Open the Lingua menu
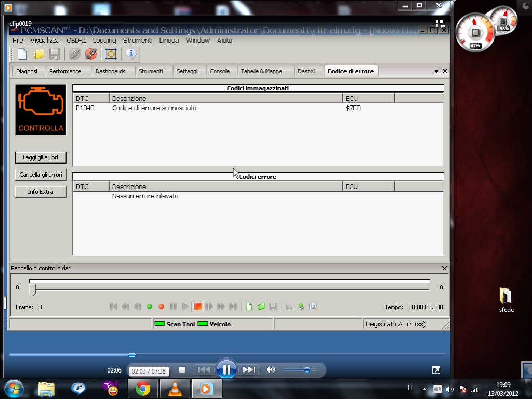 click(x=169, y=41)
